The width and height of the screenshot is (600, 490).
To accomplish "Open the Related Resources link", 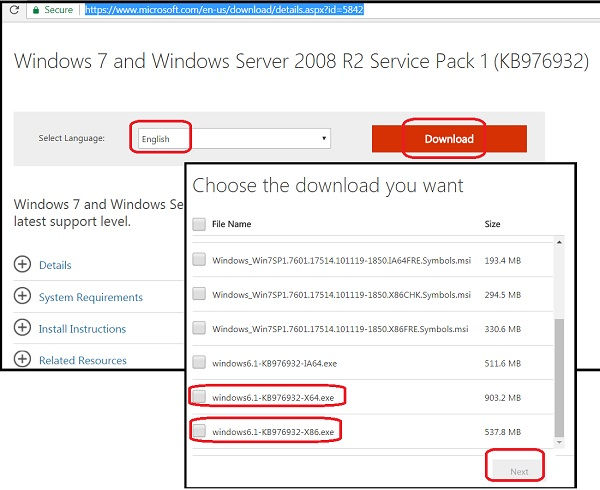I will pyautogui.click(x=83, y=360).
